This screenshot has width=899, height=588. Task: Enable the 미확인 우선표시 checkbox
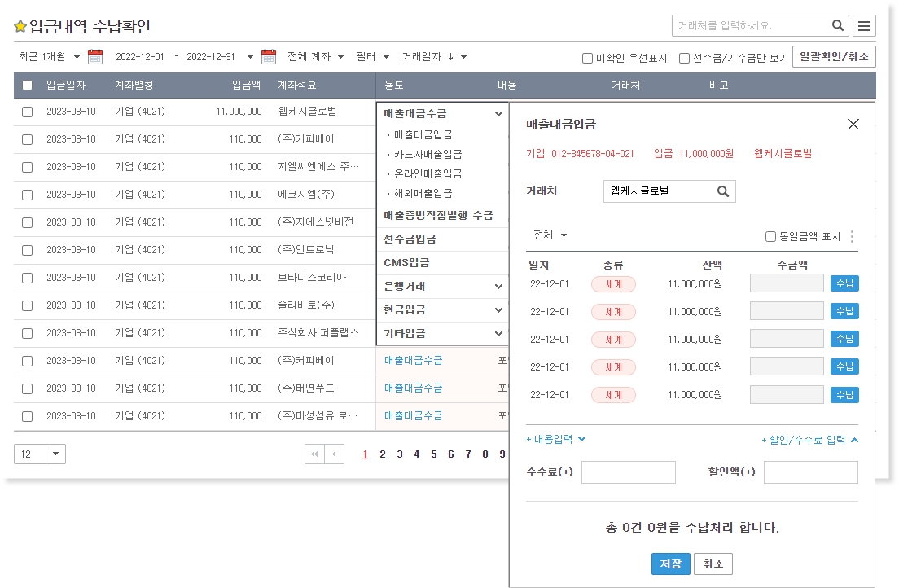(587, 59)
